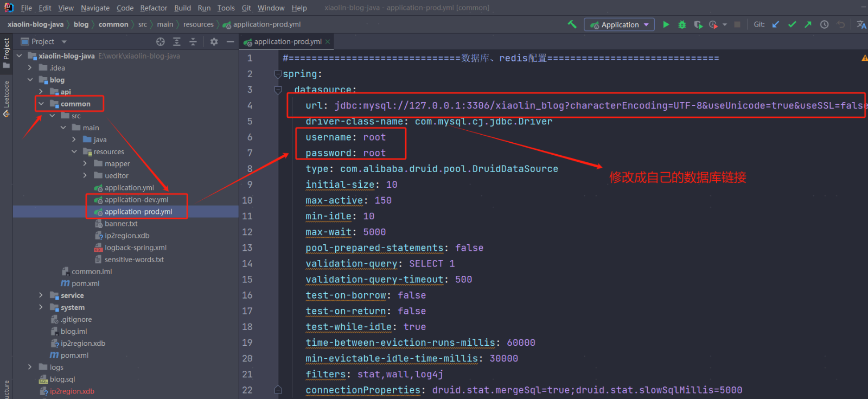Viewport: 868px width, 399px height.
Task: Click line number 10 in the editor gutter
Action: [247, 200]
